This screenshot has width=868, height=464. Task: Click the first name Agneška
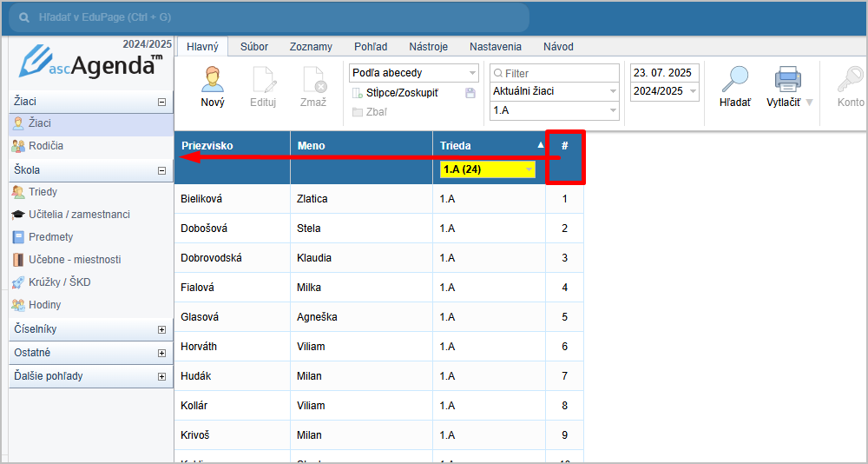click(317, 317)
